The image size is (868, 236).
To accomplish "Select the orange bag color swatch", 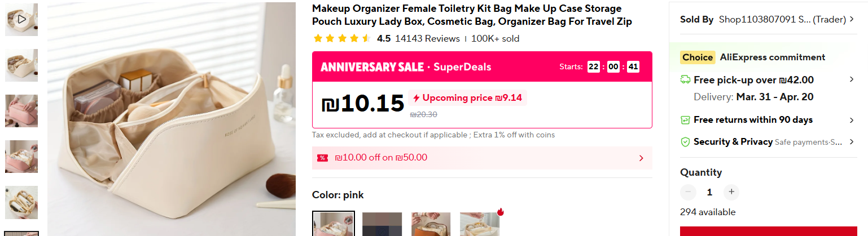I will [x=431, y=224].
